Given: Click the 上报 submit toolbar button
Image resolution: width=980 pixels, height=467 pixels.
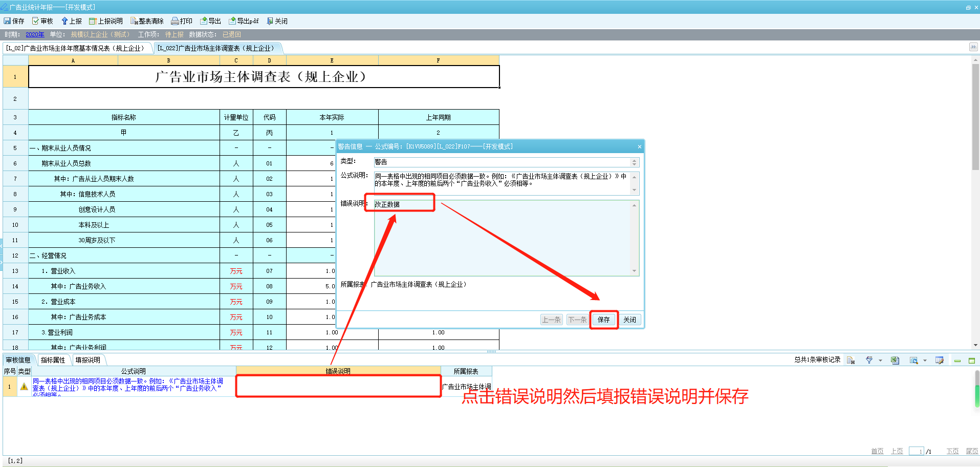Looking at the screenshot, I should pyautogui.click(x=72, y=21).
